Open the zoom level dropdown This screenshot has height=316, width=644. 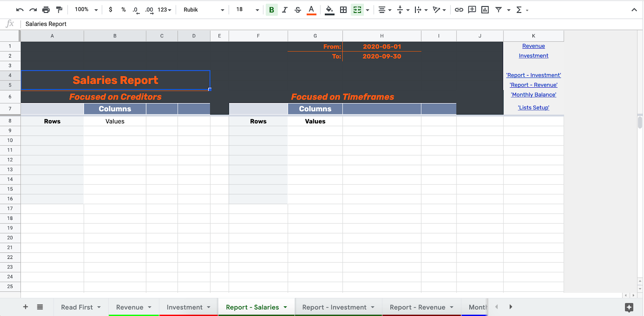pyautogui.click(x=86, y=10)
